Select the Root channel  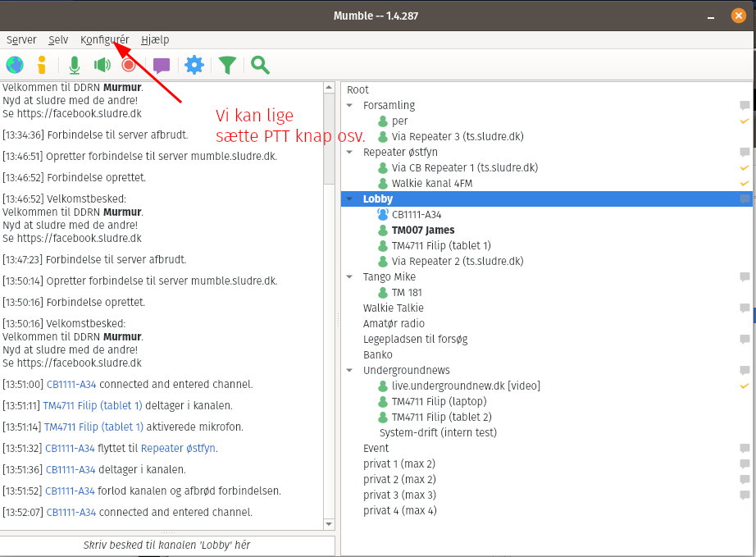[358, 89]
